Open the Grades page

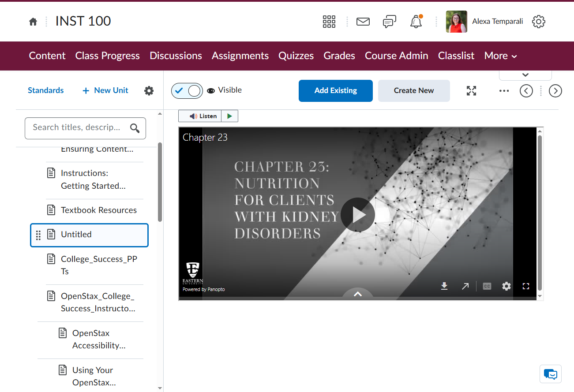pyautogui.click(x=339, y=56)
